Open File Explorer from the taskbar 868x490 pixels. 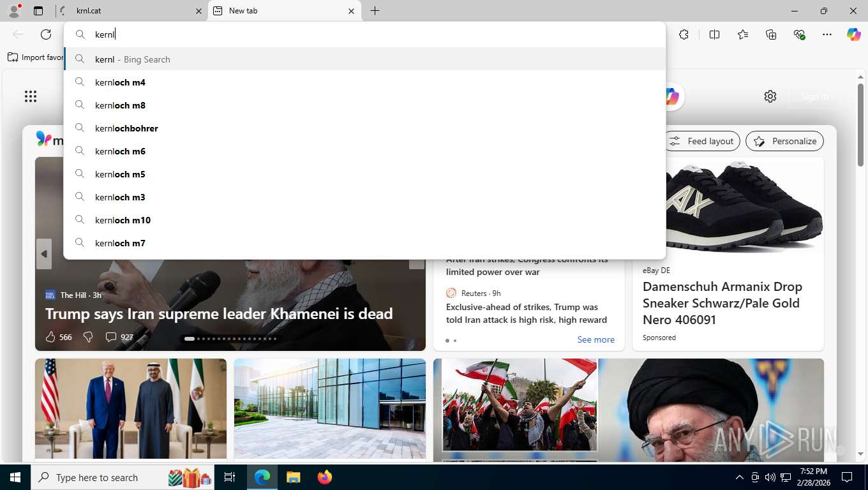pos(293,477)
